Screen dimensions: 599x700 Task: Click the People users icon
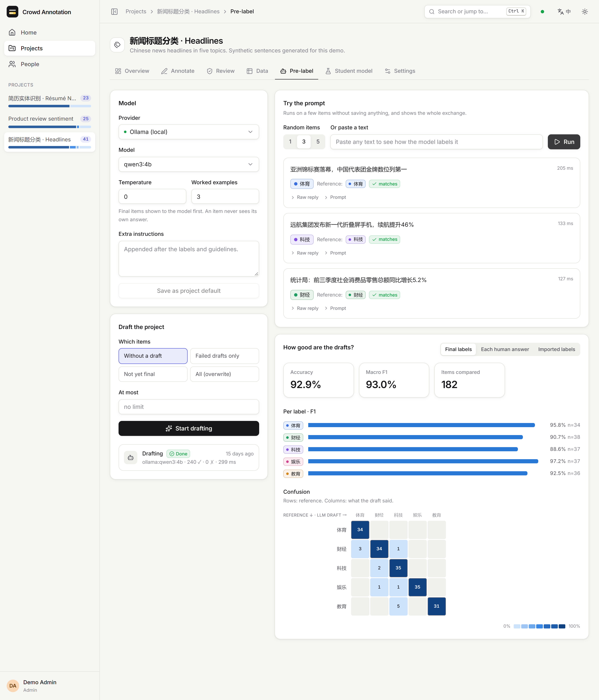12,64
